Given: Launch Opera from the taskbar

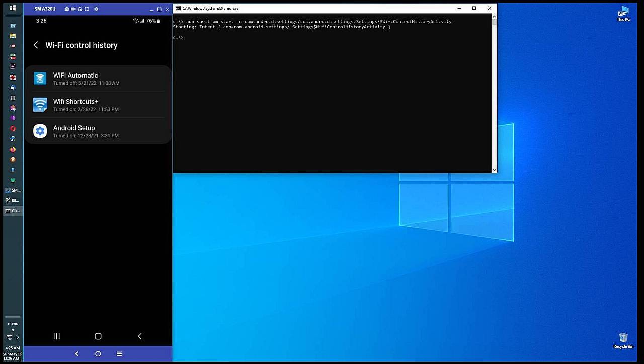Looking at the screenshot, I should [13, 129].
